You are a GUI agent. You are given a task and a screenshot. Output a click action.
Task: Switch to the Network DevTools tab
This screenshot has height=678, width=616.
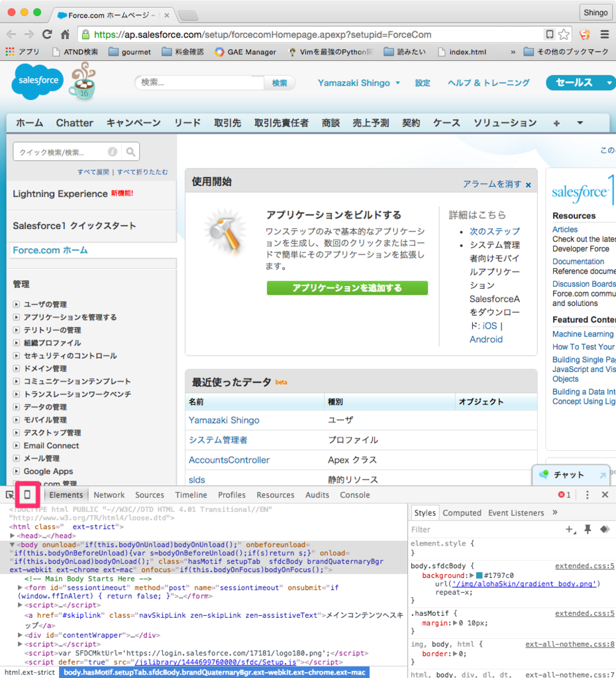click(109, 495)
